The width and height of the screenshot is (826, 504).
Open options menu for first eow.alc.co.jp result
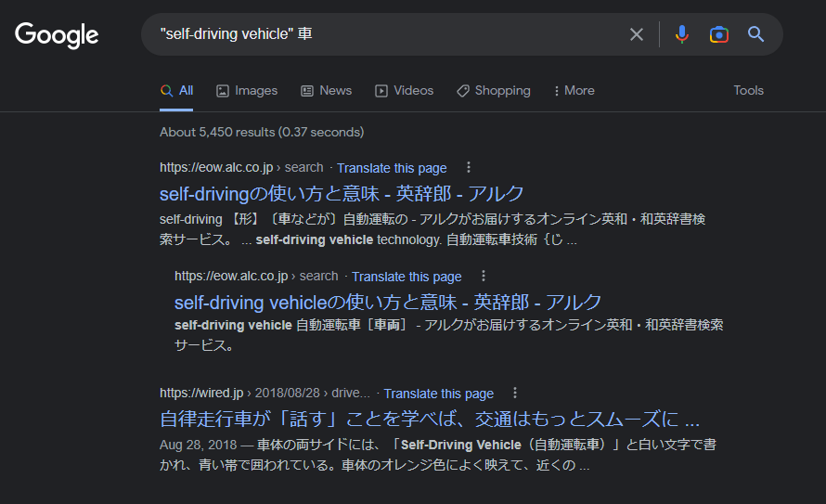[x=469, y=167]
